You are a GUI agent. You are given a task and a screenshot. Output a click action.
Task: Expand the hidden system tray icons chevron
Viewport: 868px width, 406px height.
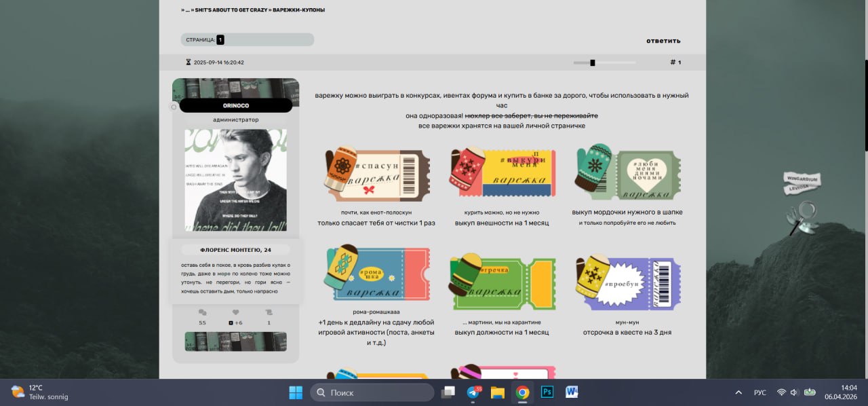pyautogui.click(x=738, y=392)
